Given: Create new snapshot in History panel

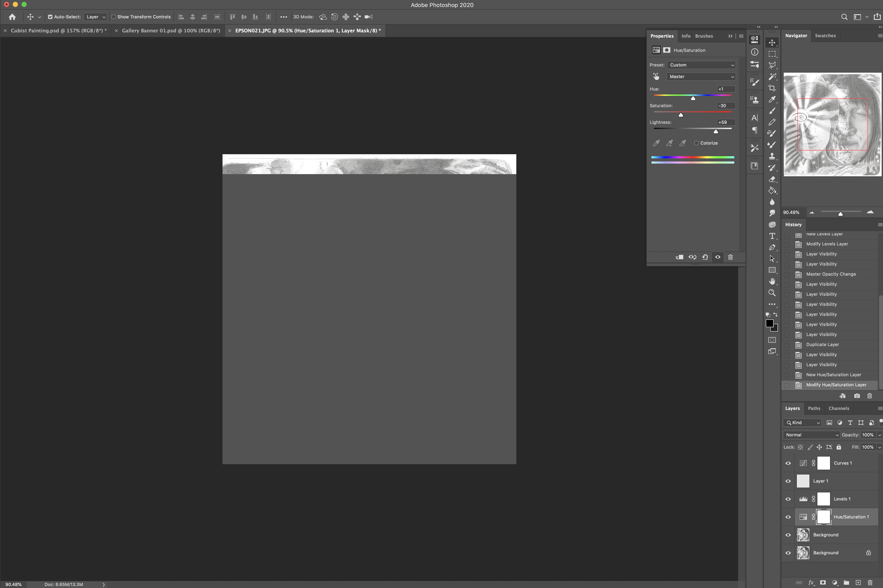Looking at the screenshot, I should 857,396.
